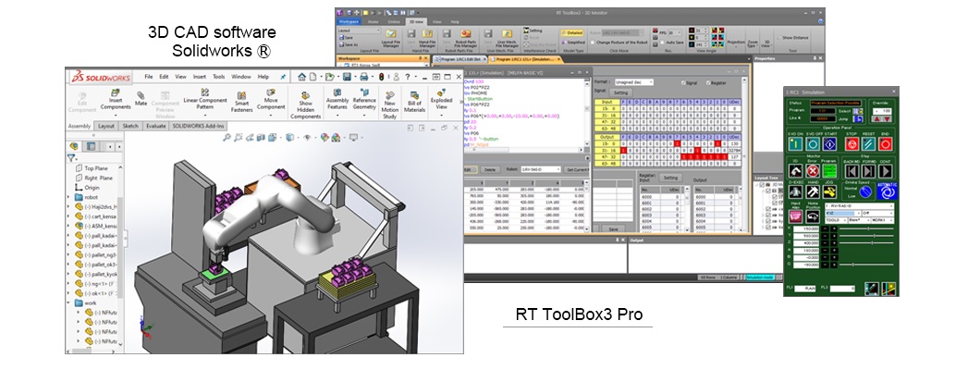Click RESET in Simulation panel
Viewport: 980px width, 370px height.
coord(868,144)
